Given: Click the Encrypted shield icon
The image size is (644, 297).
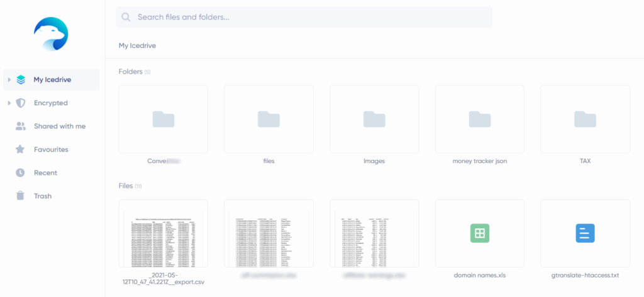Looking at the screenshot, I should tap(21, 103).
